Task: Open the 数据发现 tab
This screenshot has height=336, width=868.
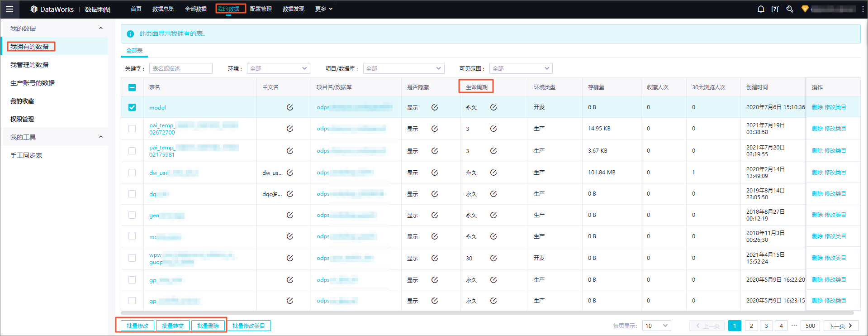Action: [x=294, y=9]
